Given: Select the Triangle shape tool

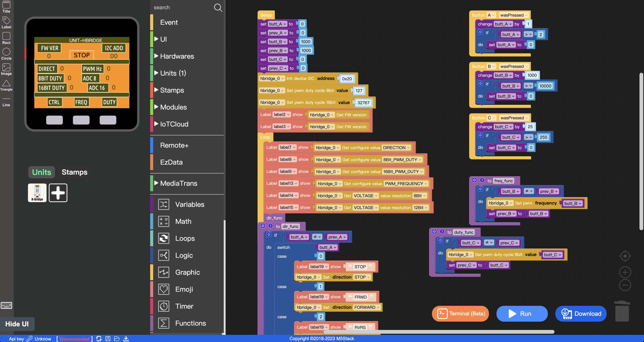Looking at the screenshot, I should (x=6, y=85).
